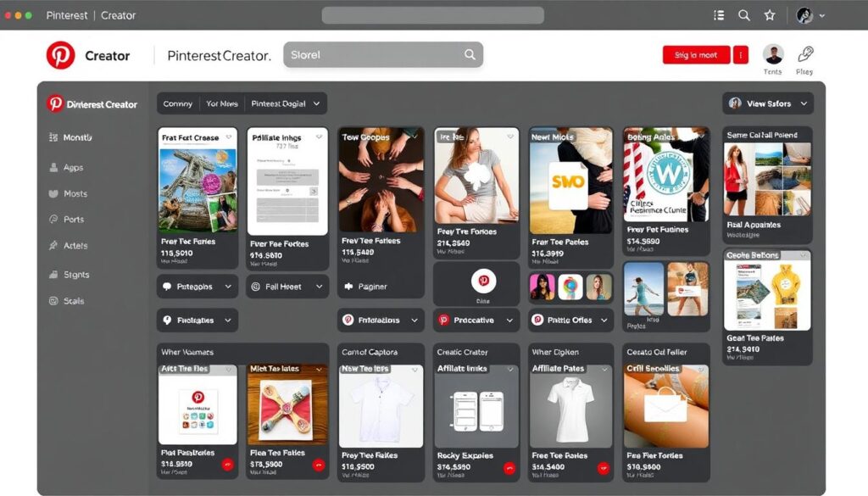Screen dimensions: 868x496
Task: Click the Pinterest logo in Dinterest Creator sidebar header
Action: coord(55,103)
